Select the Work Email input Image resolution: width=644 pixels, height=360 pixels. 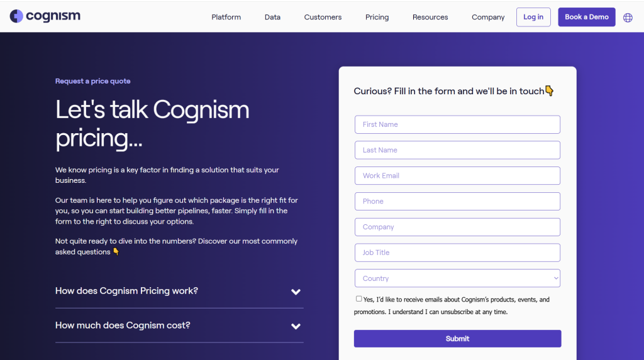coord(457,176)
